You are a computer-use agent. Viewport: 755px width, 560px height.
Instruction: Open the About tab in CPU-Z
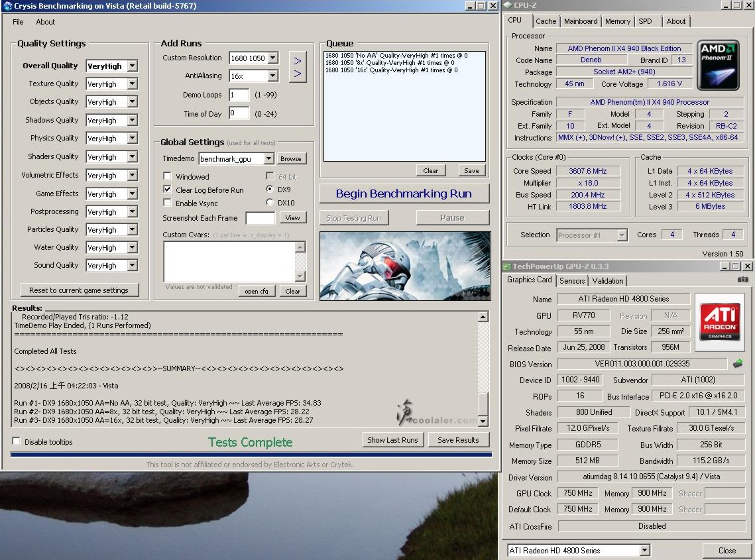[675, 21]
